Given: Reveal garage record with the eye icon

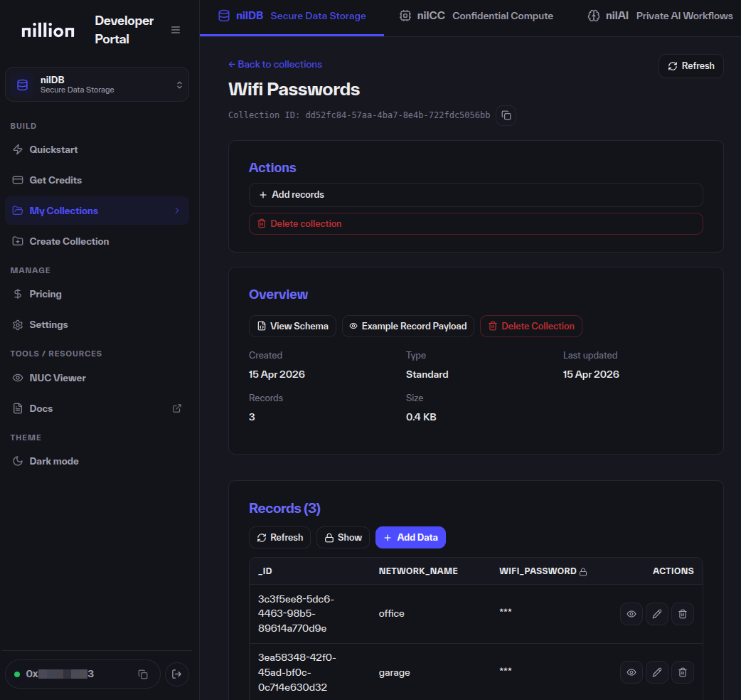Looking at the screenshot, I should pos(631,672).
